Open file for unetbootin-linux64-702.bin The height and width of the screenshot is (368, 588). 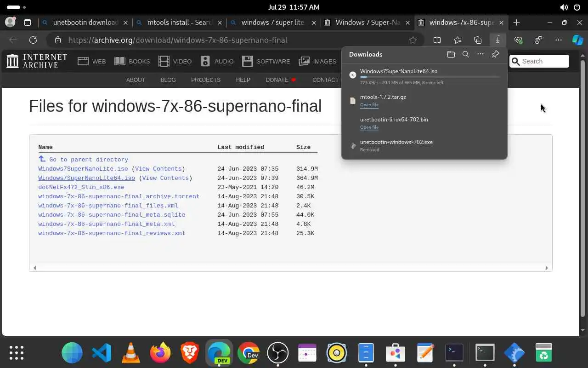pos(369,127)
